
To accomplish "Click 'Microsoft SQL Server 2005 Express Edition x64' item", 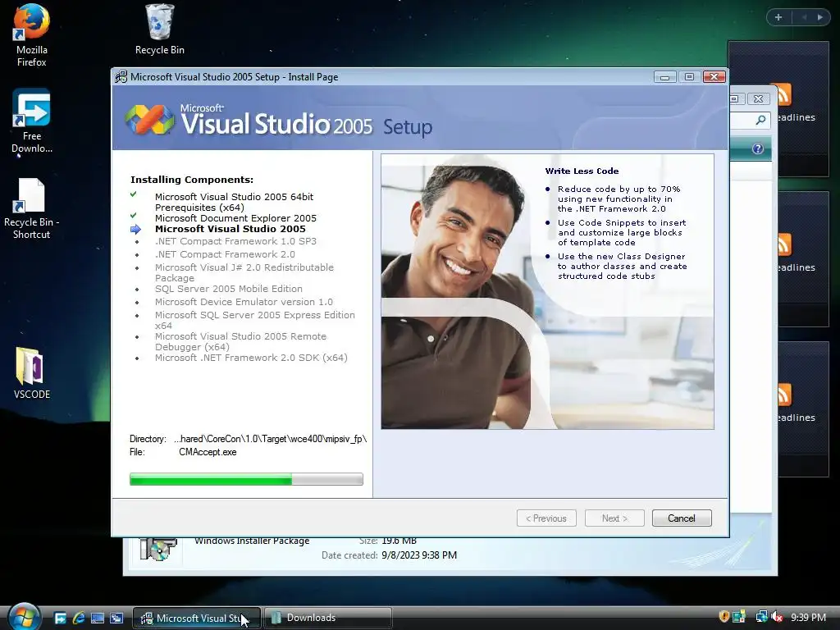I will pyautogui.click(x=255, y=321).
